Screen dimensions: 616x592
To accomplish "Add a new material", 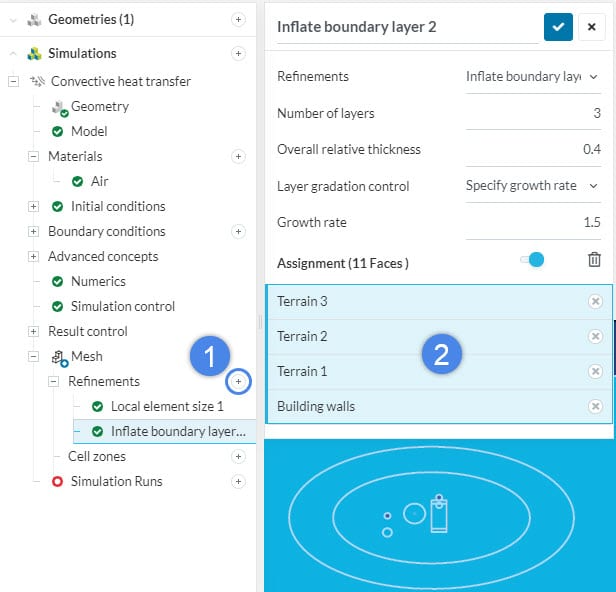I will point(238,156).
